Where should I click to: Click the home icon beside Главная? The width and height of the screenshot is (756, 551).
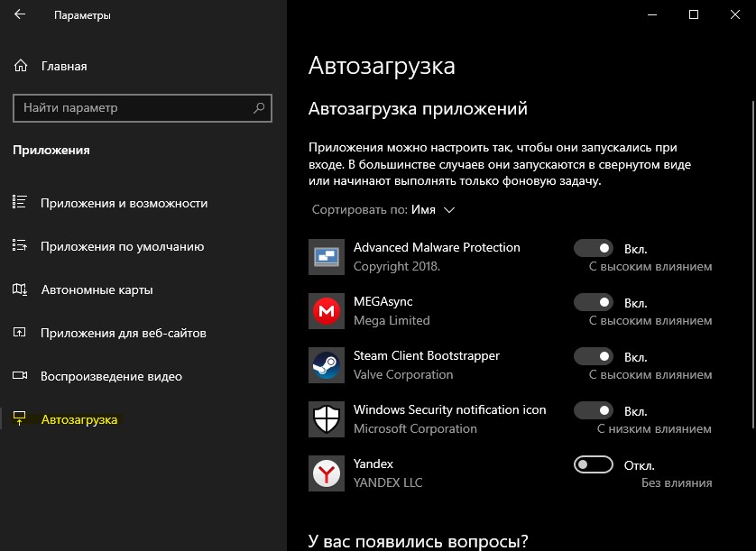point(21,66)
